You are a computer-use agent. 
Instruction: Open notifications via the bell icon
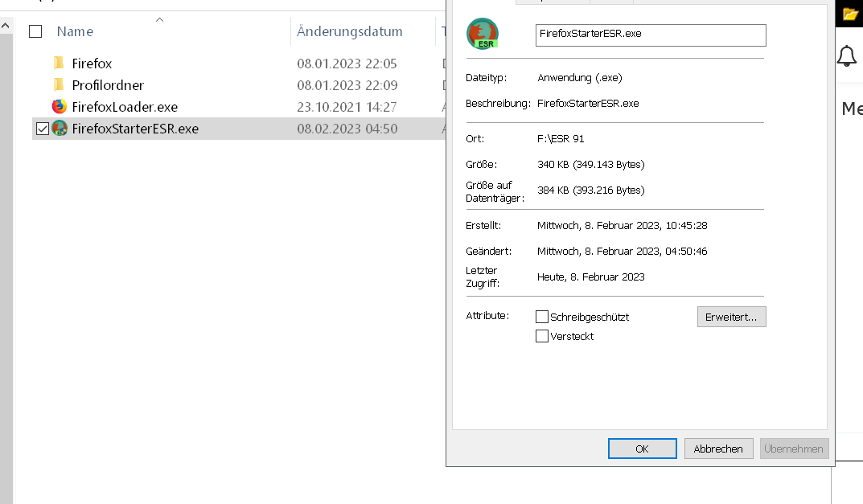coord(847,56)
